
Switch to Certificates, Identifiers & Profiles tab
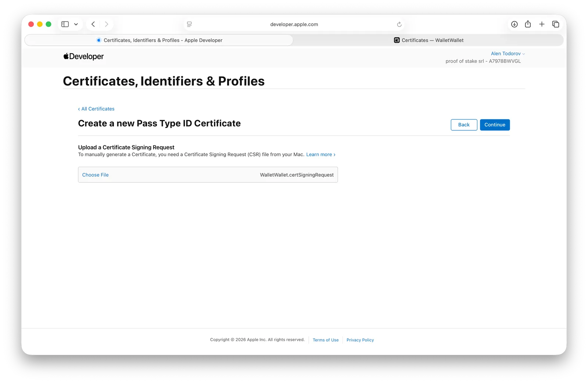pyautogui.click(x=159, y=40)
